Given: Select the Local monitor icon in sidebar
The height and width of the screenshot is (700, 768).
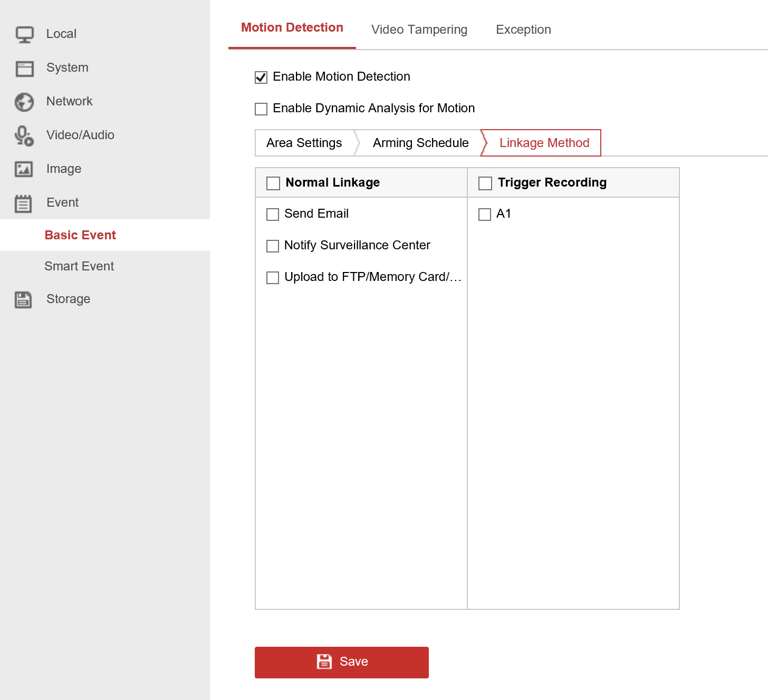Looking at the screenshot, I should click(x=24, y=34).
